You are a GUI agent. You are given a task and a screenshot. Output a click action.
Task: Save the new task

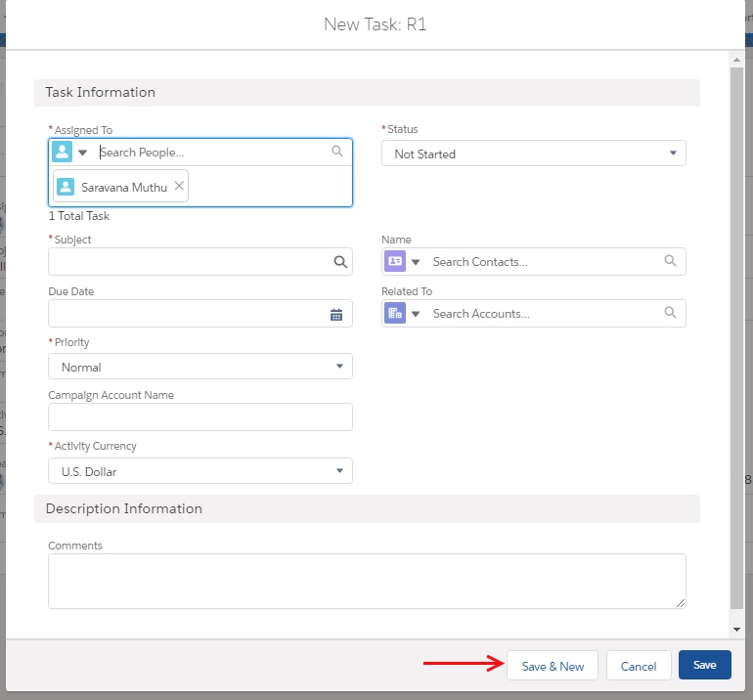[x=704, y=665]
